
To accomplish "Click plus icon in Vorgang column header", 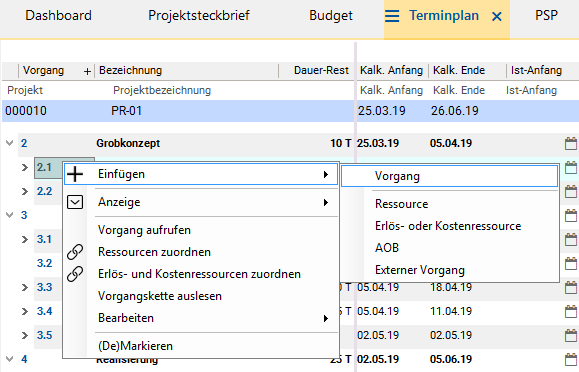I will [x=87, y=71].
